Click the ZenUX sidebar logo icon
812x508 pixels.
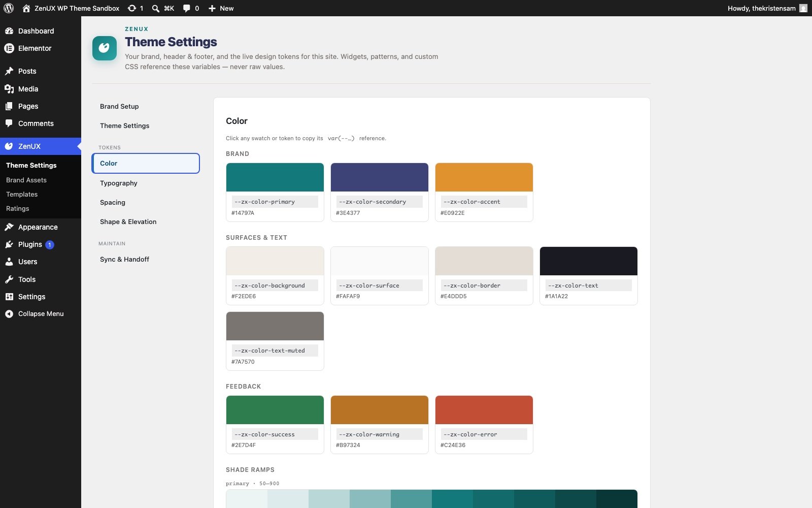(9, 146)
